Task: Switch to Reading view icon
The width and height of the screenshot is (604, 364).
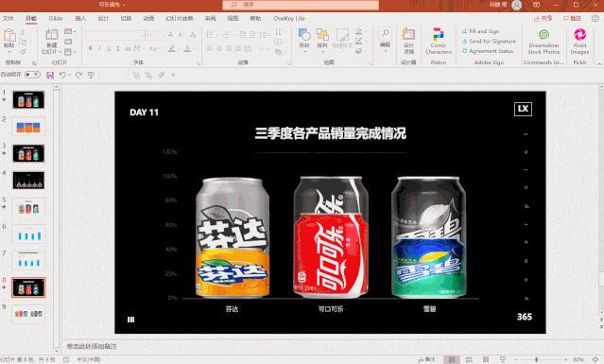Action: click(486, 359)
